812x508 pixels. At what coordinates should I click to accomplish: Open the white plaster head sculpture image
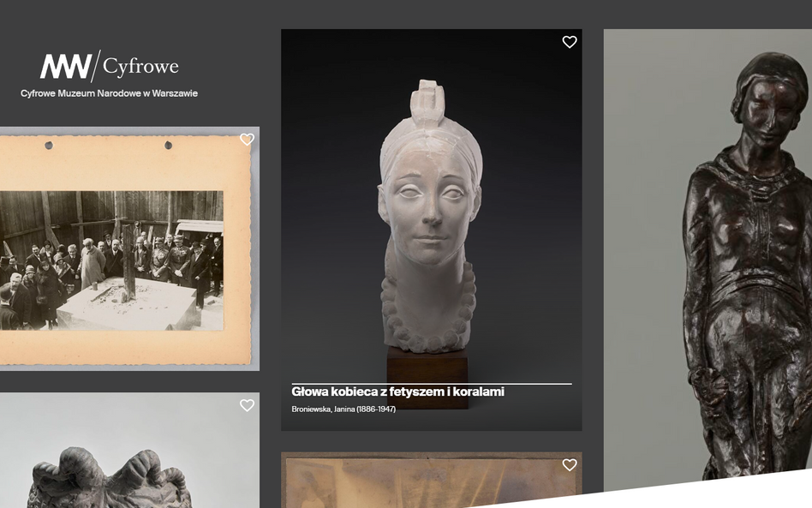428,214
